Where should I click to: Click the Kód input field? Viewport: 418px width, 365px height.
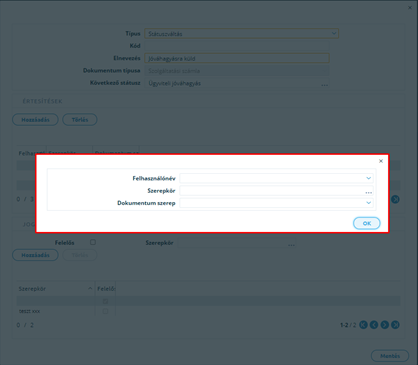click(237, 46)
